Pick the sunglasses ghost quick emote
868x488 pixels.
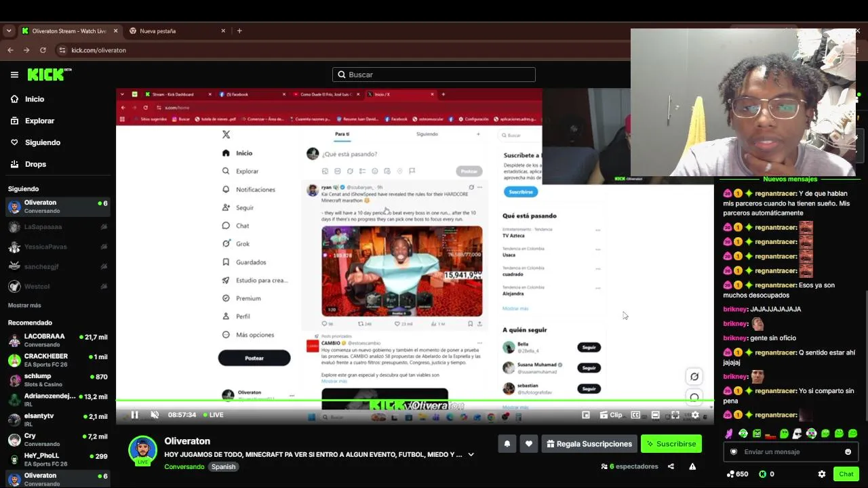pyautogui.click(x=797, y=434)
